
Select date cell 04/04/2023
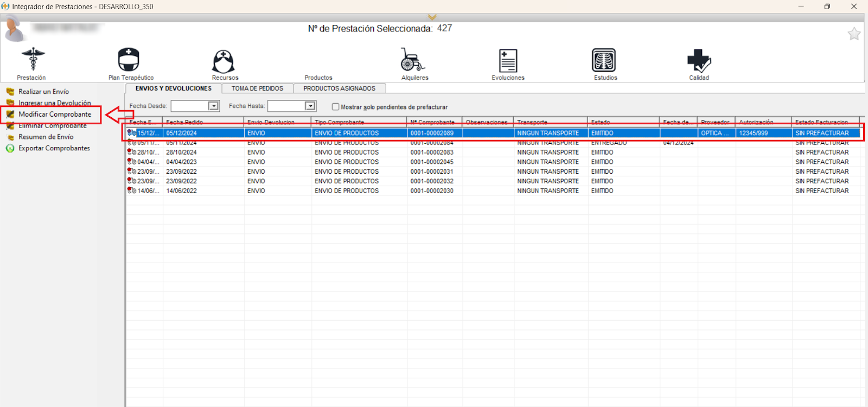(182, 162)
